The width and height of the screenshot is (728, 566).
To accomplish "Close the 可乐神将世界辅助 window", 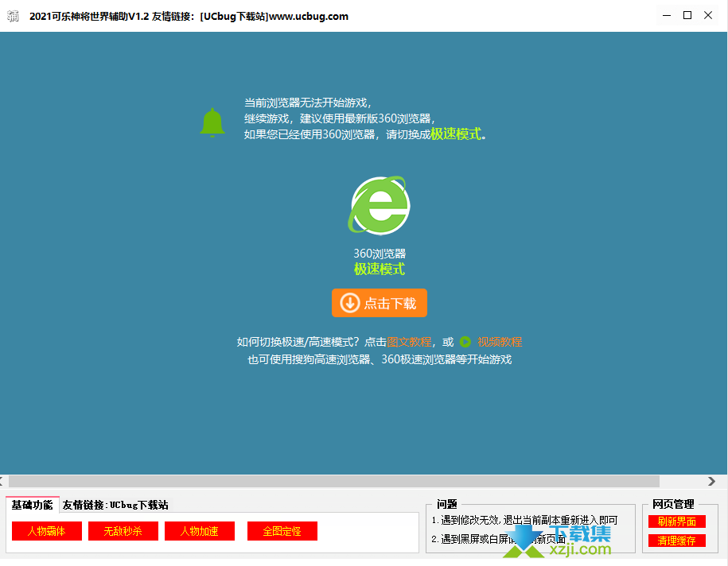I will 708,16.
